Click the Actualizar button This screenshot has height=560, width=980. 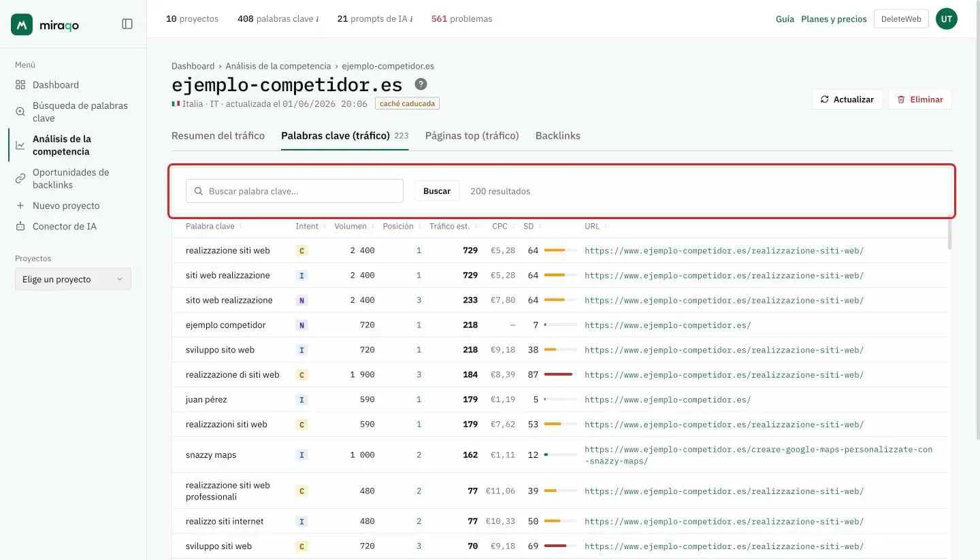click(847, 99)
